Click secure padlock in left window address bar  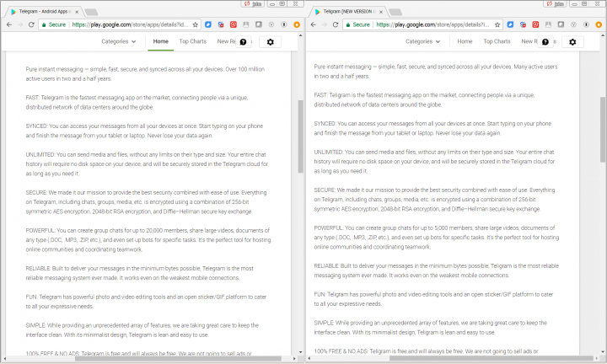pos(44,24)
